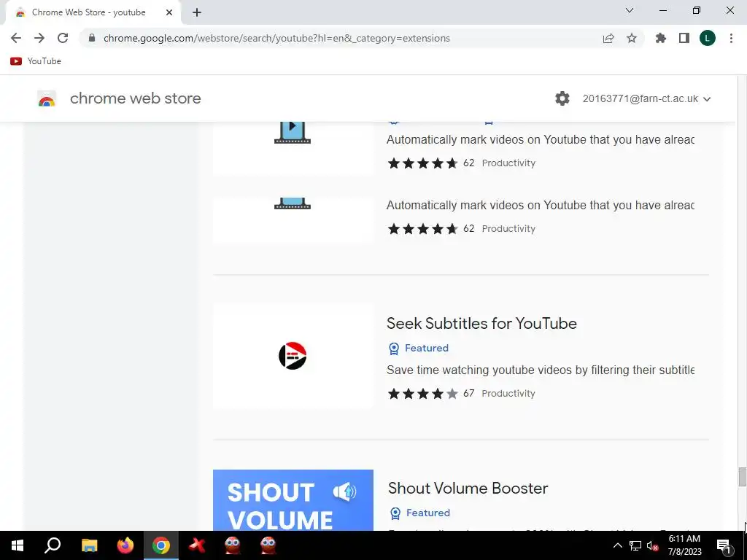This screenshot has height=560, width=747.
Task: Click the Chrome Web Store rainbow logo
Action: click(x=47, y=98)
